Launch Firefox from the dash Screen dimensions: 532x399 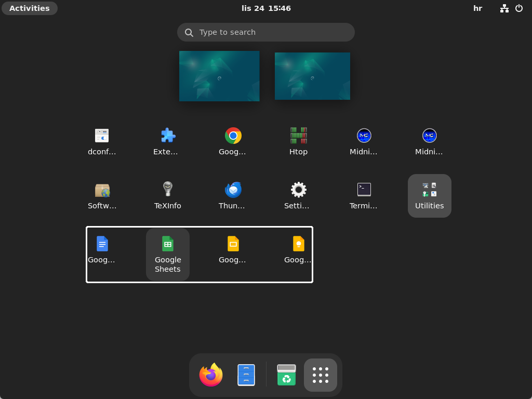click(211, 375)
